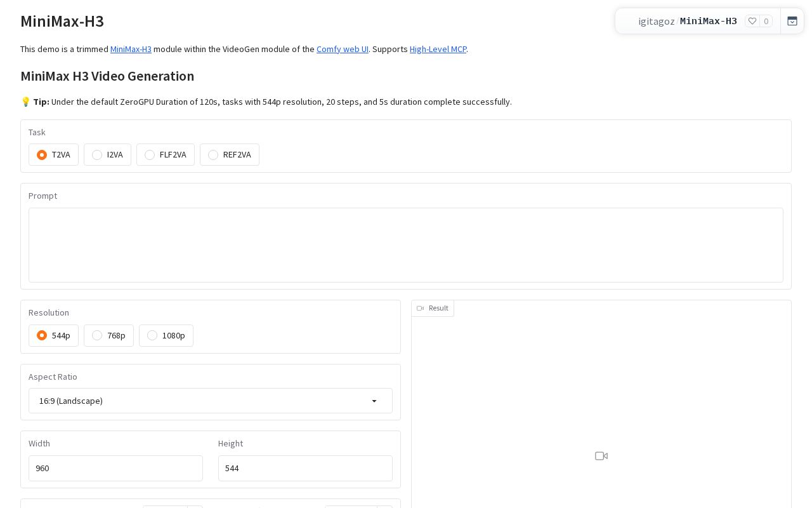Click the MiniMax H3 Video Generation heading
Screen dimensions: 812x508
click(x=107, y=76)
